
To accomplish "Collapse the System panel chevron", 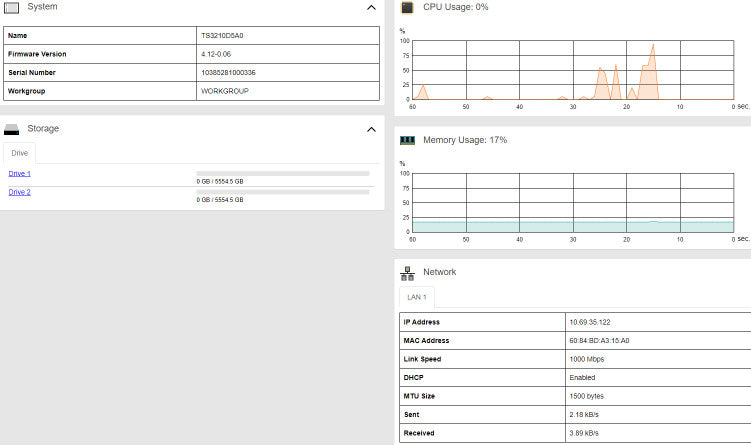I will tap(371, 8).
